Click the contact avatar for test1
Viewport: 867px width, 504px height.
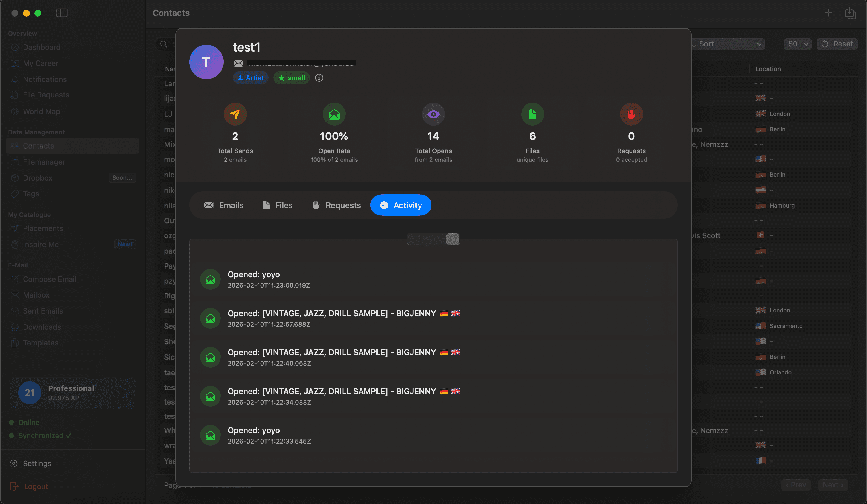click(x=206, y=62)
